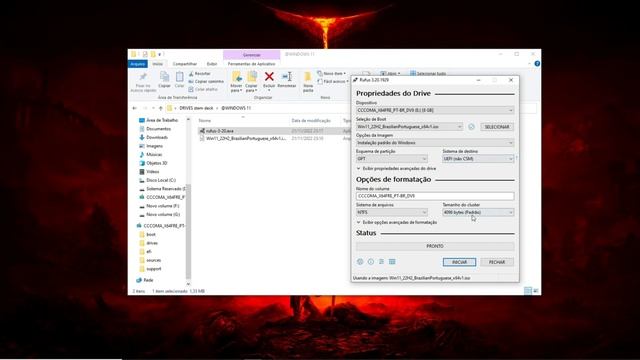Click the INICIAR button in Rufus
Image resolution: width=640 pixels, height=360 pixels.
[459, 262]
